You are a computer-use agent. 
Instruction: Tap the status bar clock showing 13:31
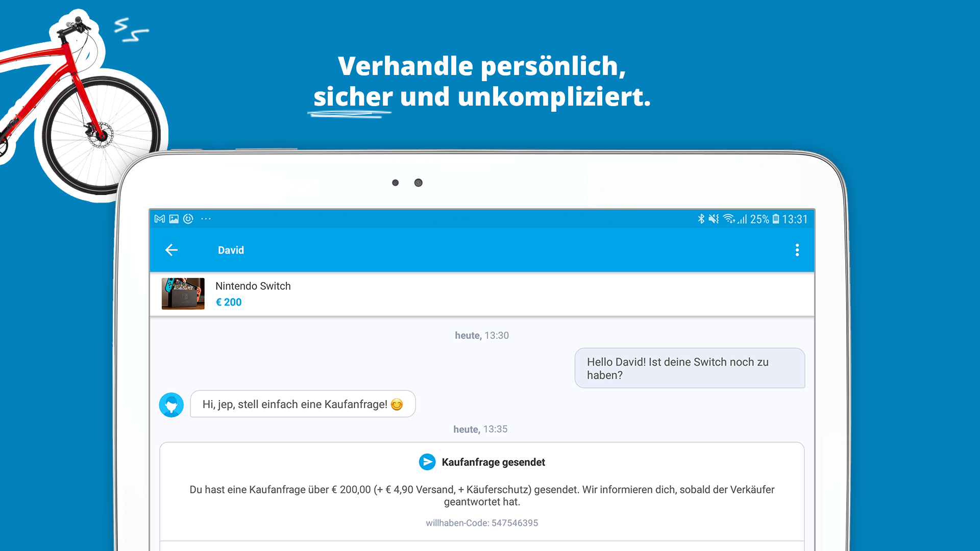[795, 219]
